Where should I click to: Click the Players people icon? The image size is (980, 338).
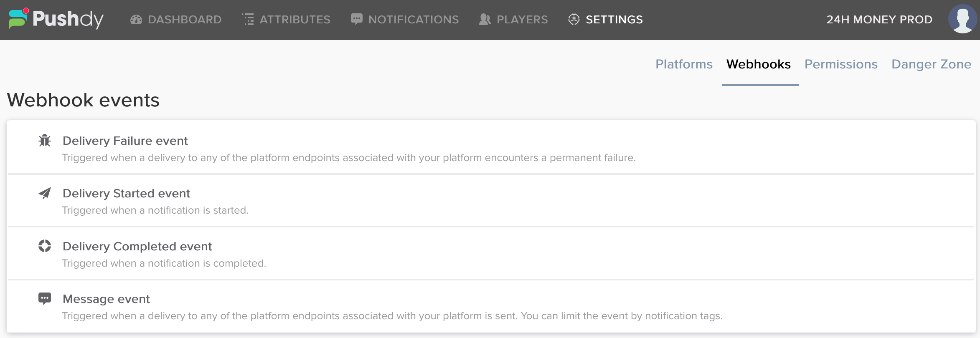[x=485, y=20]
